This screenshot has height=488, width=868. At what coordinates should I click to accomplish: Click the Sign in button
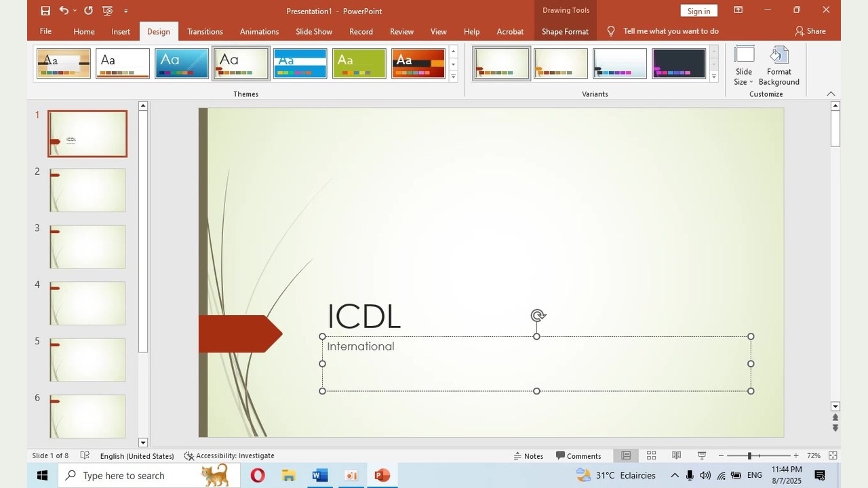698,11
